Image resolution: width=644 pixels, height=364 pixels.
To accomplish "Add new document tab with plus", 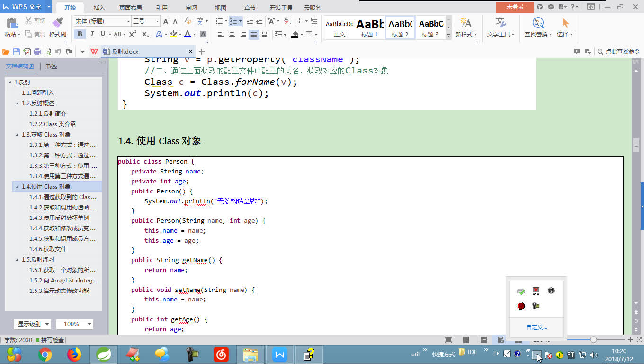I will point(202,52).
